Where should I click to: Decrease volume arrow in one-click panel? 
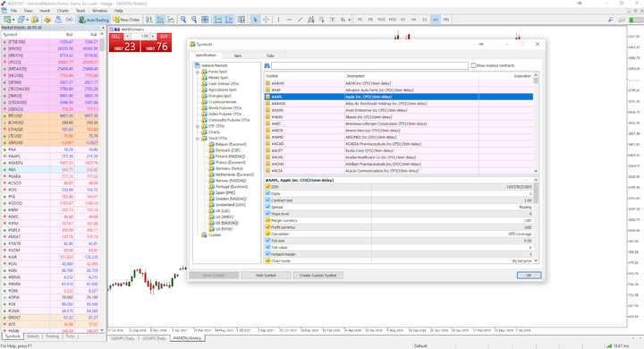[127, 37]
